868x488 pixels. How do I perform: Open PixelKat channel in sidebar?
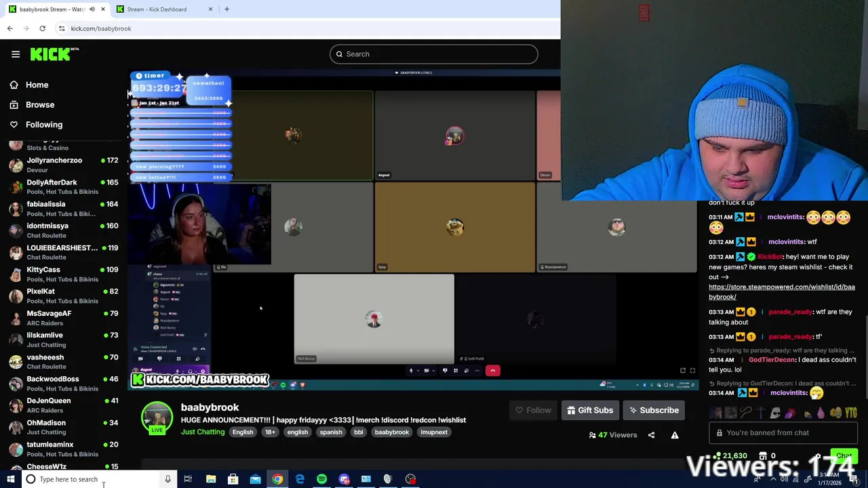pyautogui.click(x=62, y=296)
